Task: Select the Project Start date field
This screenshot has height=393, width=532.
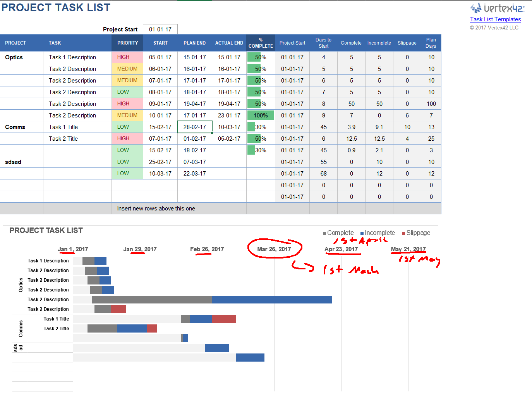Action: point(160,29)
